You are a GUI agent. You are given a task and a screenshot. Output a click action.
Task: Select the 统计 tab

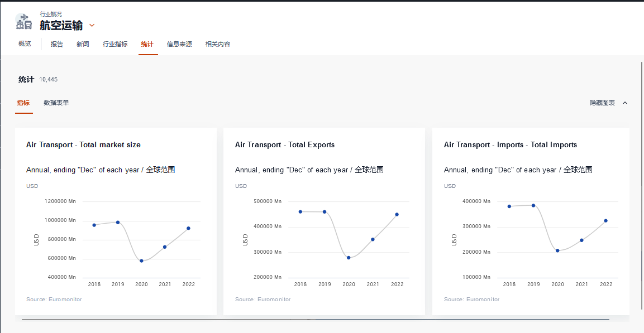(x=147, y=44)
